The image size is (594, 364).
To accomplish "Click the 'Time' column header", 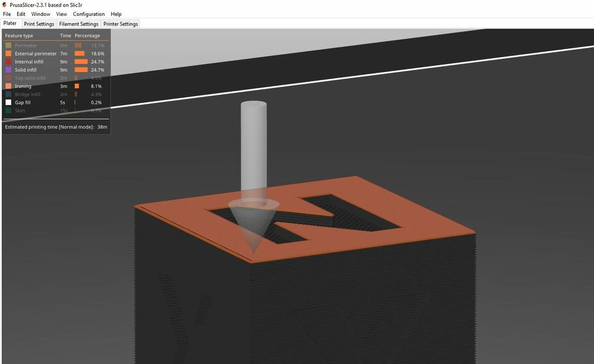I will [65, 36].
